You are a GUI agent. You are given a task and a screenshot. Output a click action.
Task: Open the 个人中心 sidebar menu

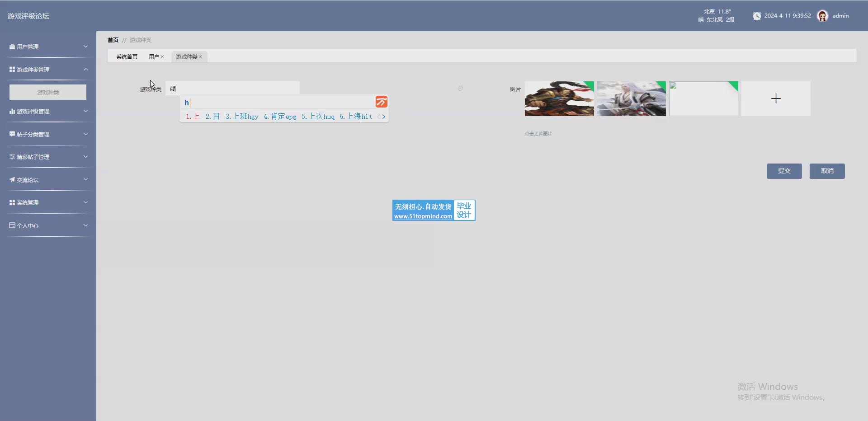48,225
